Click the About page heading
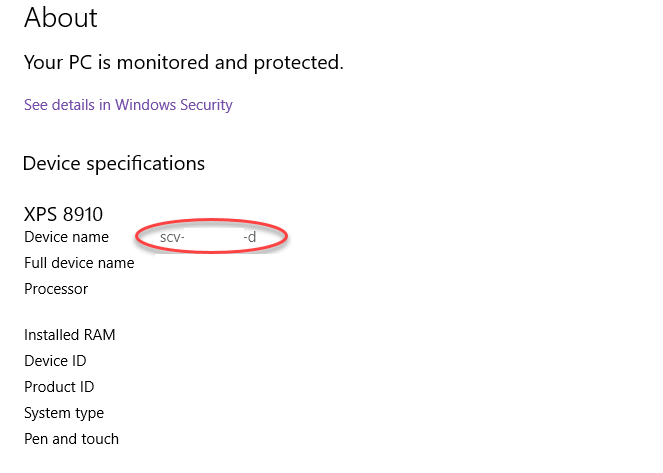 [61, 17]
